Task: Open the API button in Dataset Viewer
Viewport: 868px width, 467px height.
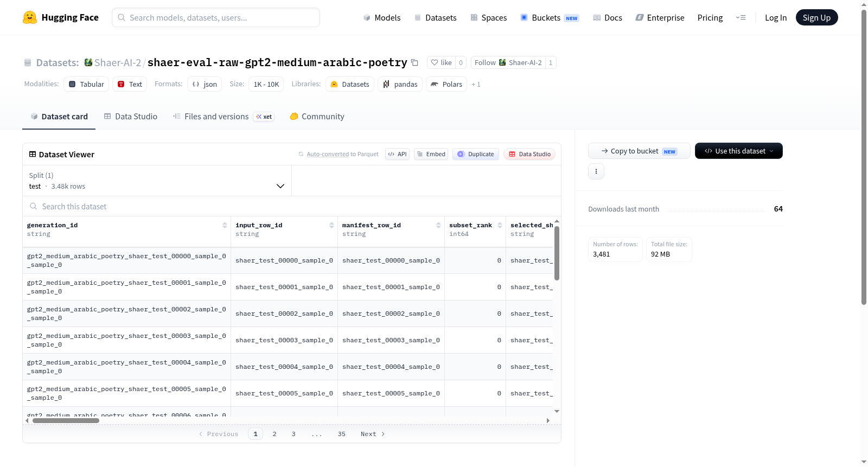Action: pos(397,154)
